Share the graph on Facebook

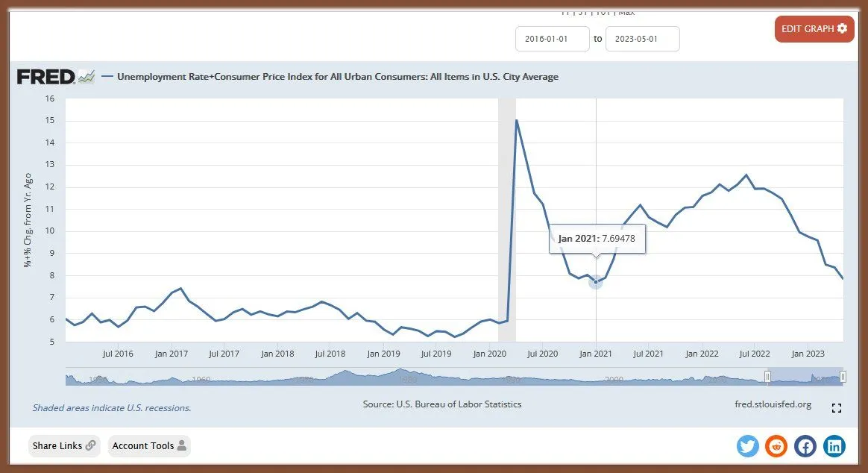coord(805,446)
